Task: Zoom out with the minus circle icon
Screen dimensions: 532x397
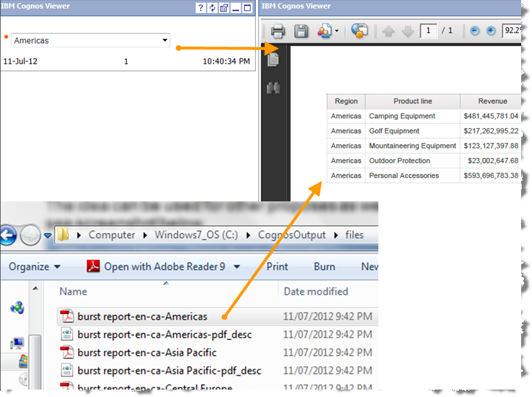Action: pyautogui.click(x=475, y=31)
